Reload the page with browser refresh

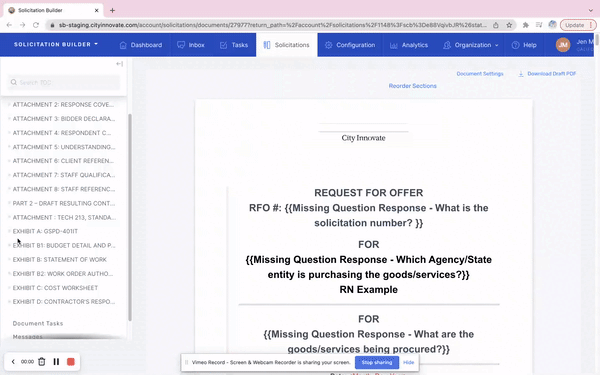36,25
